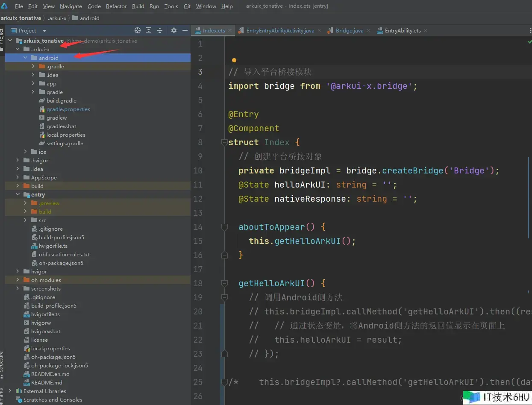
Task: Close the Bridge.java tab
Action: click(368, 31)
